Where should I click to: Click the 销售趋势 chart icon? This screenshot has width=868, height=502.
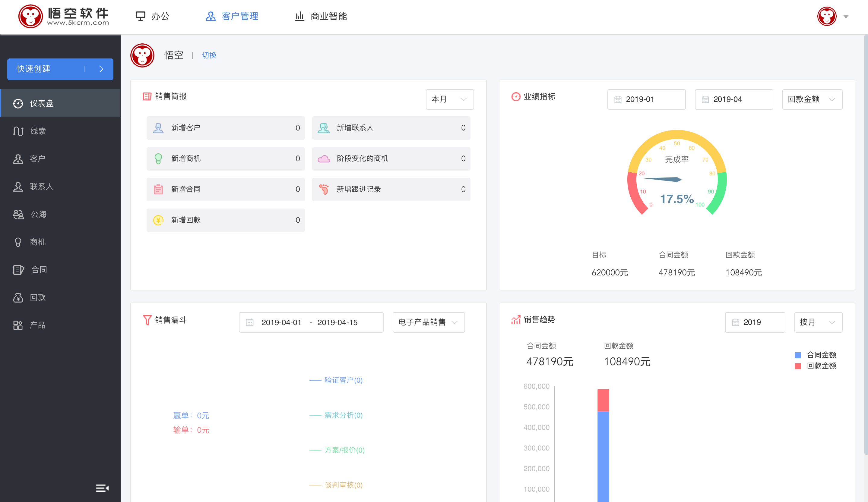click(516, 320)
